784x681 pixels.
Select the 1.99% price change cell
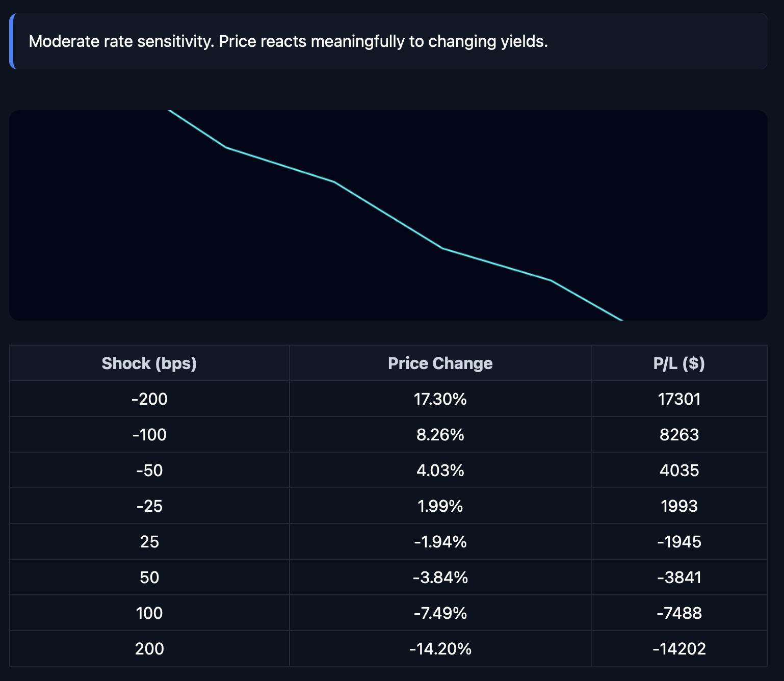click(x=440, y=506)
